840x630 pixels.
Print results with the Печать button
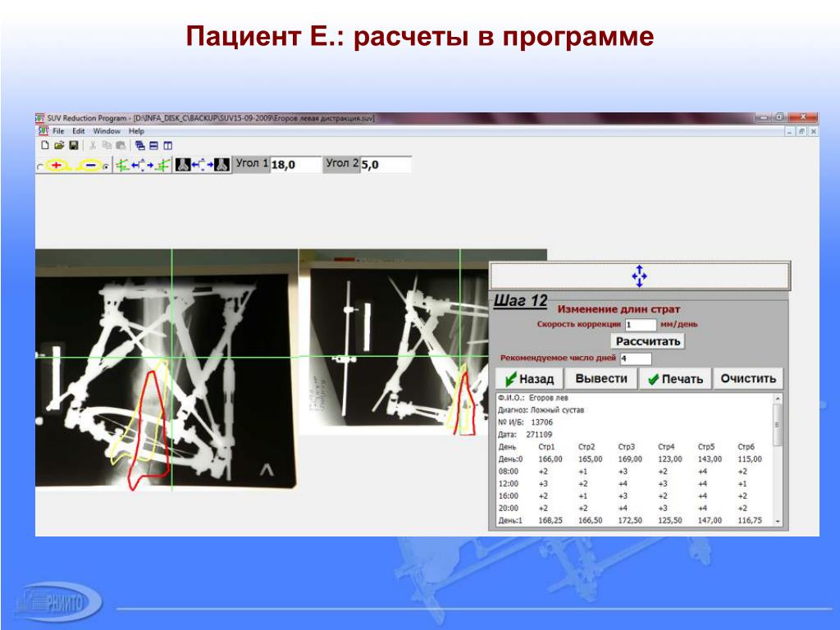point(674,379)
